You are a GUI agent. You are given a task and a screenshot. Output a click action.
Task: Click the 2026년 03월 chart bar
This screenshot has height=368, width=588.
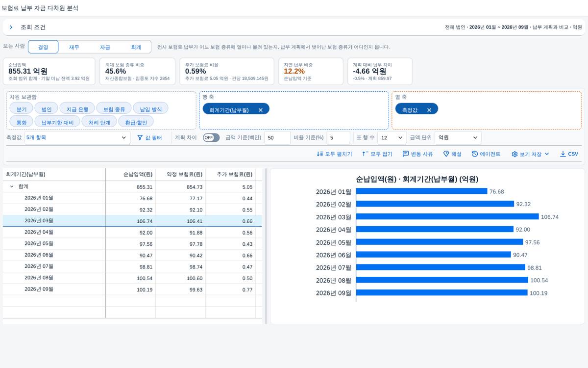click(447, 217)
